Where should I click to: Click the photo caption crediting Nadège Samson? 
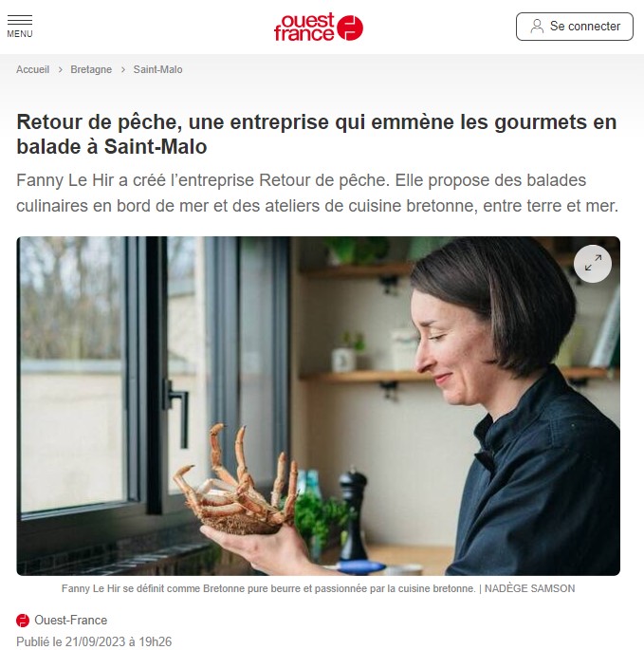pos(319,588)
